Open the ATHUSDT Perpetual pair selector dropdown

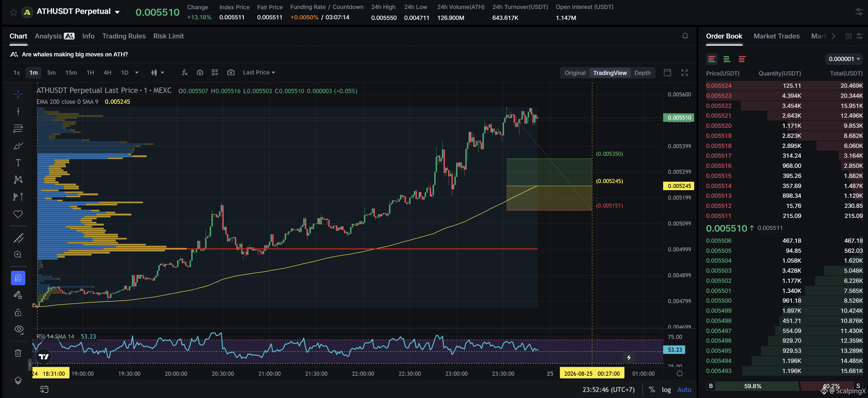click(117, 12)
